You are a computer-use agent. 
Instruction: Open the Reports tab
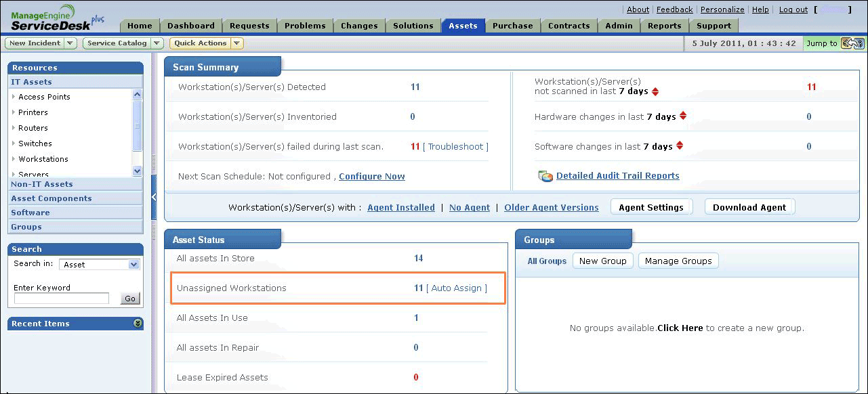[x=664, y=26]
